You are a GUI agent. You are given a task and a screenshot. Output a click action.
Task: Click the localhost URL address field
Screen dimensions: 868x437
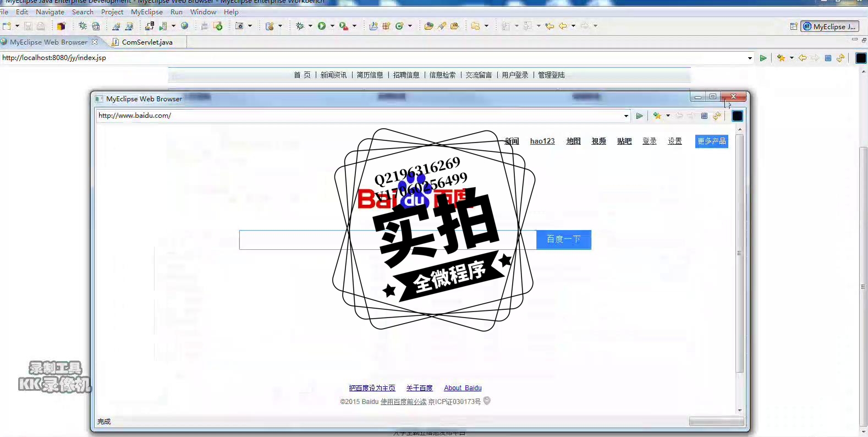point(374,58)
